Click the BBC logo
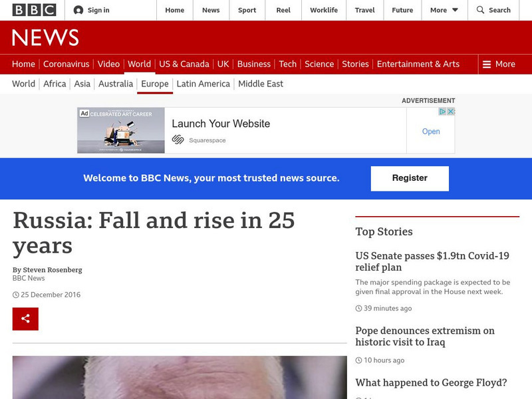Image resolution: width=532 pixels, height=399 pixels. 34,10
